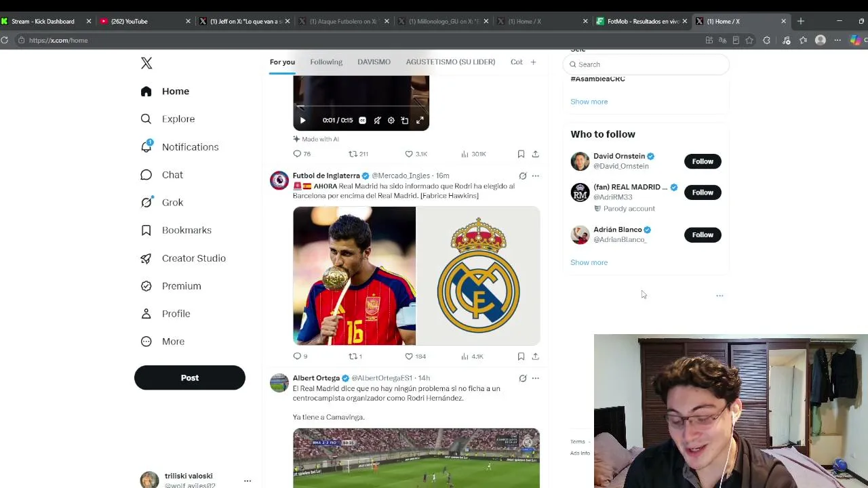Screen dimensions: 868x488
Task: Open Grok explain on Albert Ortega post
Action: [x=522, y=378]
